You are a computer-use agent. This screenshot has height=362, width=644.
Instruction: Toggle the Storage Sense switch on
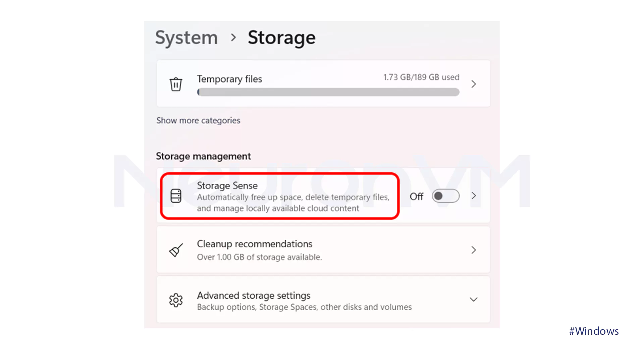pos(445,196)
